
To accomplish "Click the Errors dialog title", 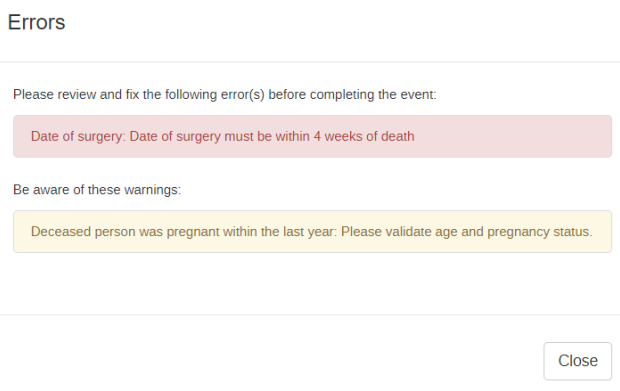I will (36, 22).
